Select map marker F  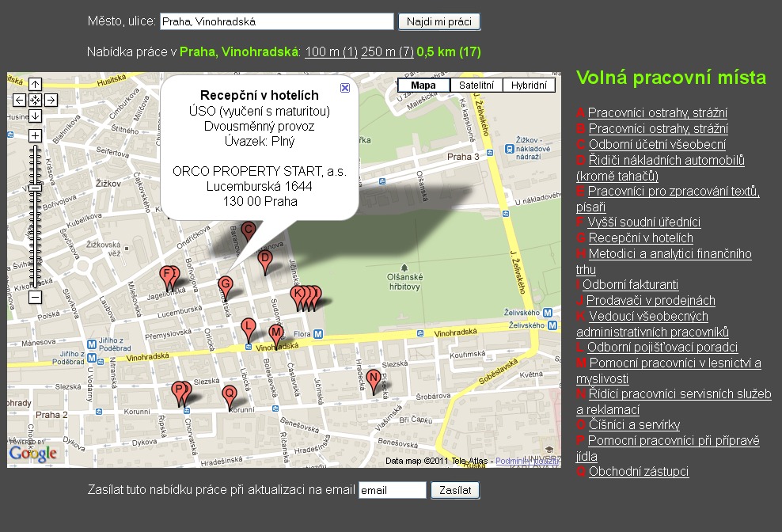pos(168,275)
